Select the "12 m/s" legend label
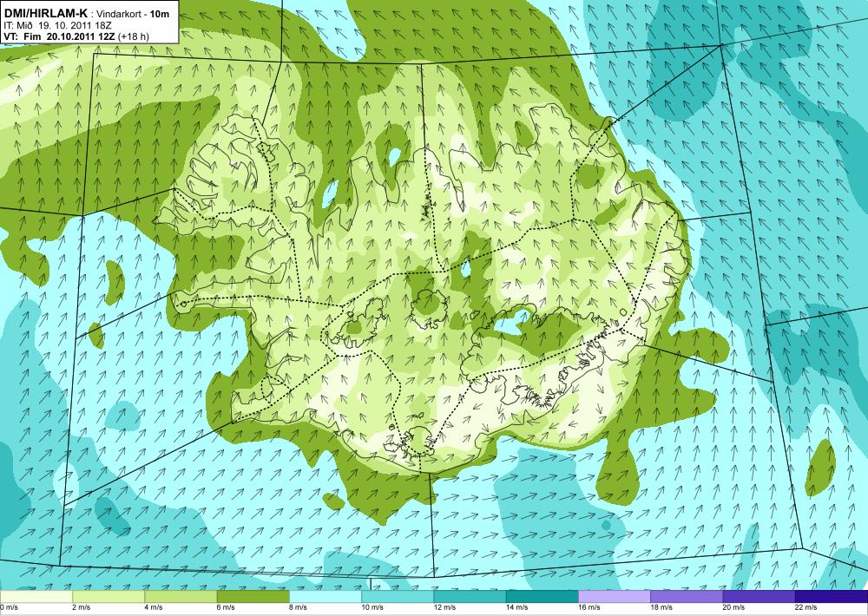The width and height of the screenshot is (868, 616). pyautogui.click(x=444, y=607)
